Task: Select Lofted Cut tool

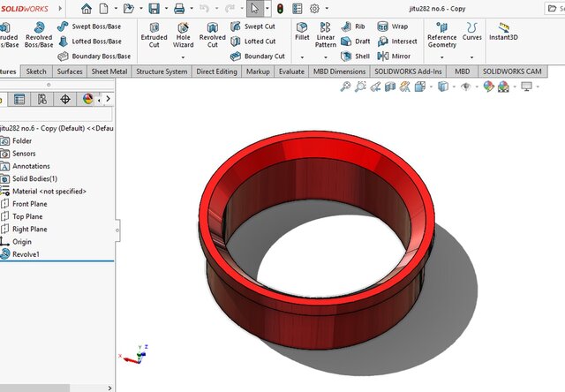Action: pyautogui.click(x=253, y=41)
